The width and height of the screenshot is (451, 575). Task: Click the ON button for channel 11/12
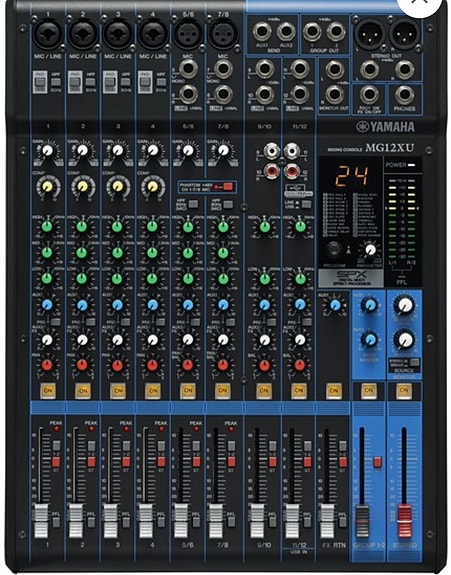pos(299,391)
